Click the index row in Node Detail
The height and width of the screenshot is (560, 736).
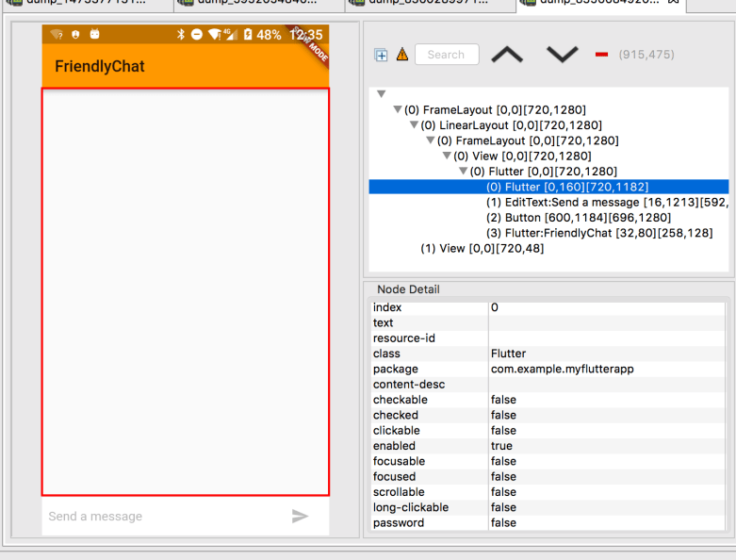[x=548, y=307]
